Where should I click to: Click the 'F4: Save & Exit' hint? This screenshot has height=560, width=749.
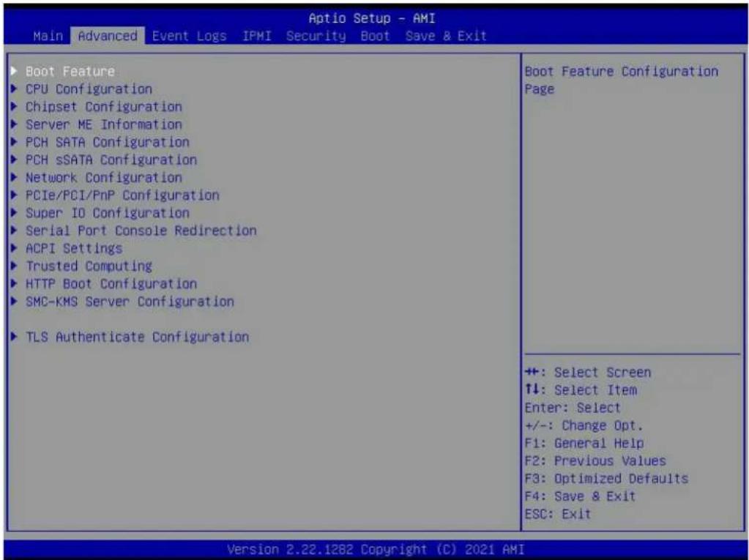pyautogui.click(x=580, y=496)
